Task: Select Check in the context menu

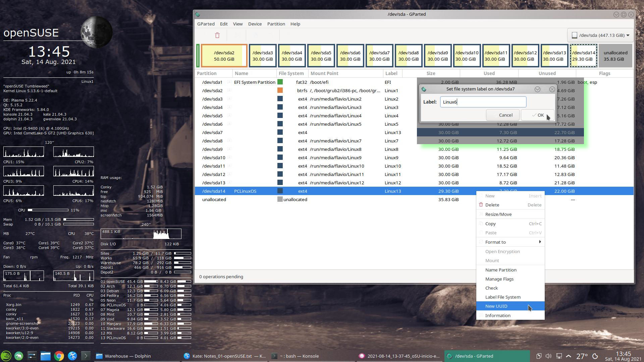Action: click(x=510, y=288)
